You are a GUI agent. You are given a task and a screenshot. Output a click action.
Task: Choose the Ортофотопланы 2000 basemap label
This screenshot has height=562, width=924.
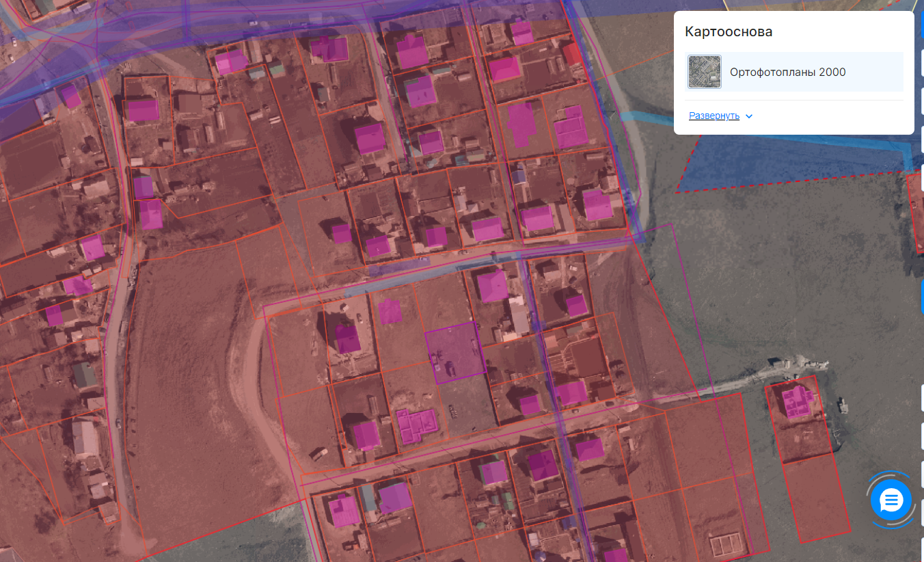pos(787,72)
